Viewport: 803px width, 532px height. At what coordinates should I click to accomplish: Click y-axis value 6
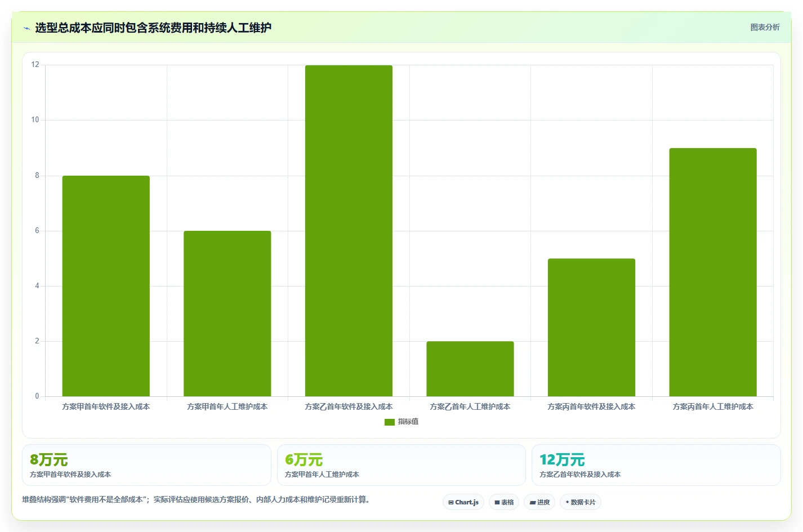(x=37, y=231)
